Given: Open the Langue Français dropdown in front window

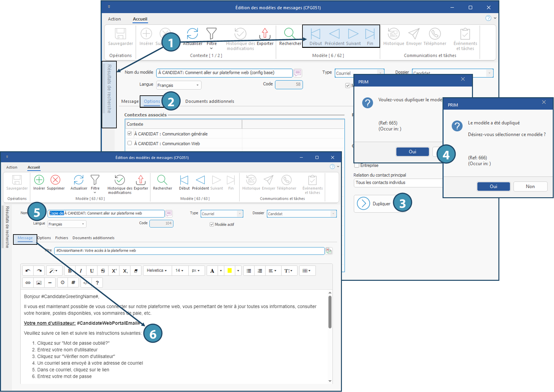Looking at the screenshot, I should [x=83, y=224].
